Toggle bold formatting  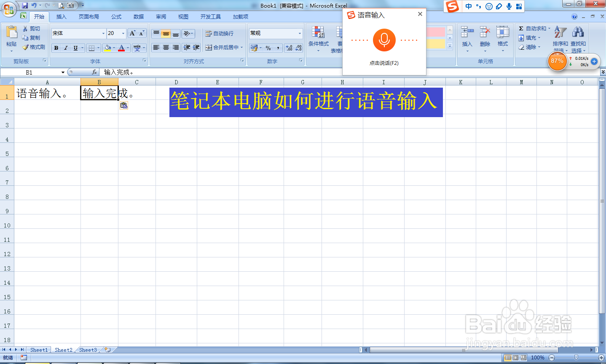(56, 48)
